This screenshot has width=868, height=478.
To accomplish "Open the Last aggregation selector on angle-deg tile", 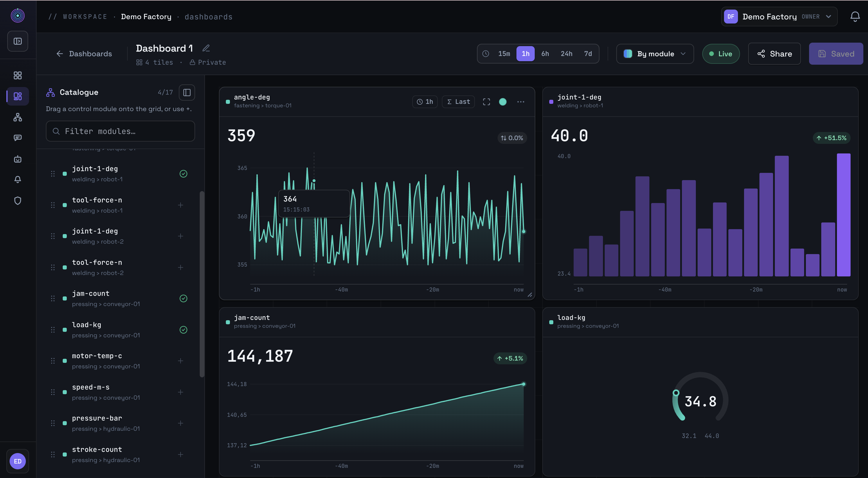I will (x=458, y=102).
